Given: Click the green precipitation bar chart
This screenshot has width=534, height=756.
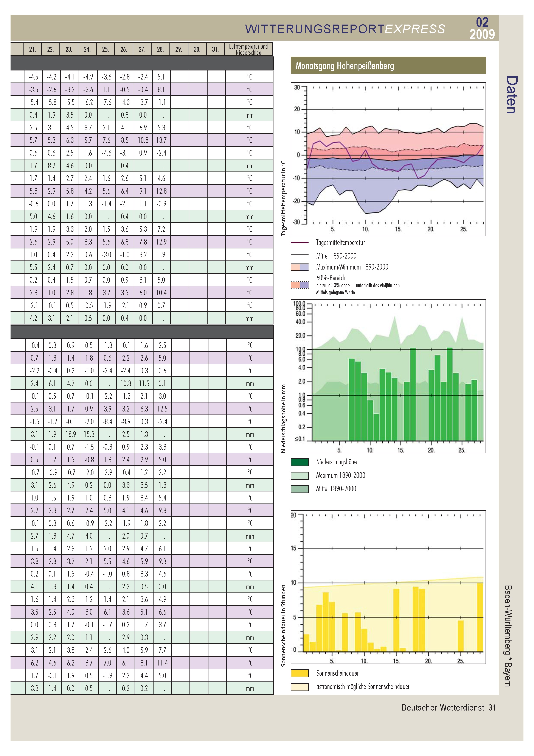Looking at the screenshot, I should tap(388, 376).
